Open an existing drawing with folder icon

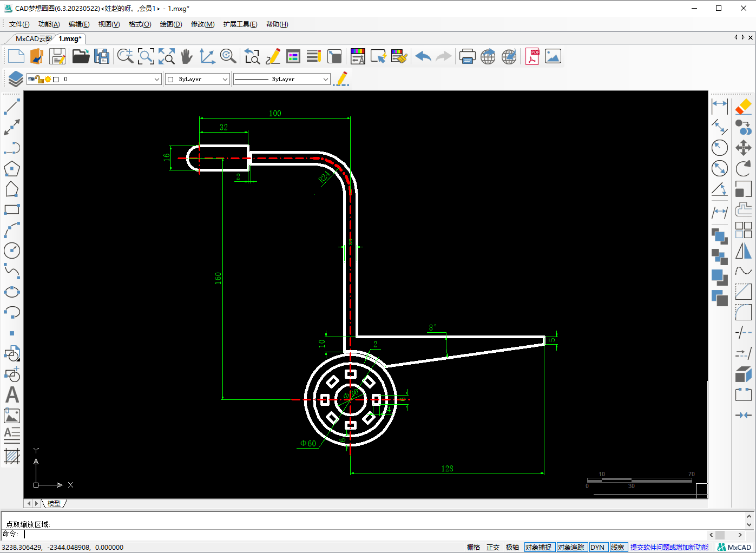(x=81, y=56)
